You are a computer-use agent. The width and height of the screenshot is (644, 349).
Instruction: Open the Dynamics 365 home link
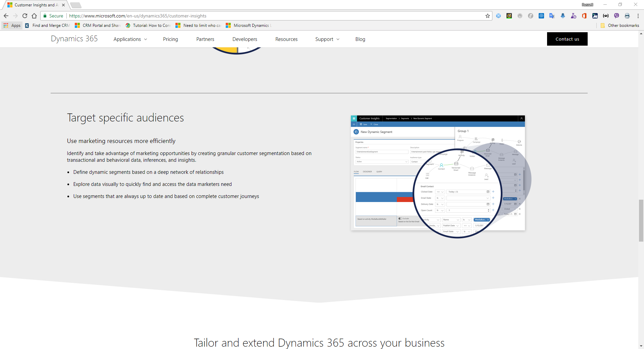[74, 39]
